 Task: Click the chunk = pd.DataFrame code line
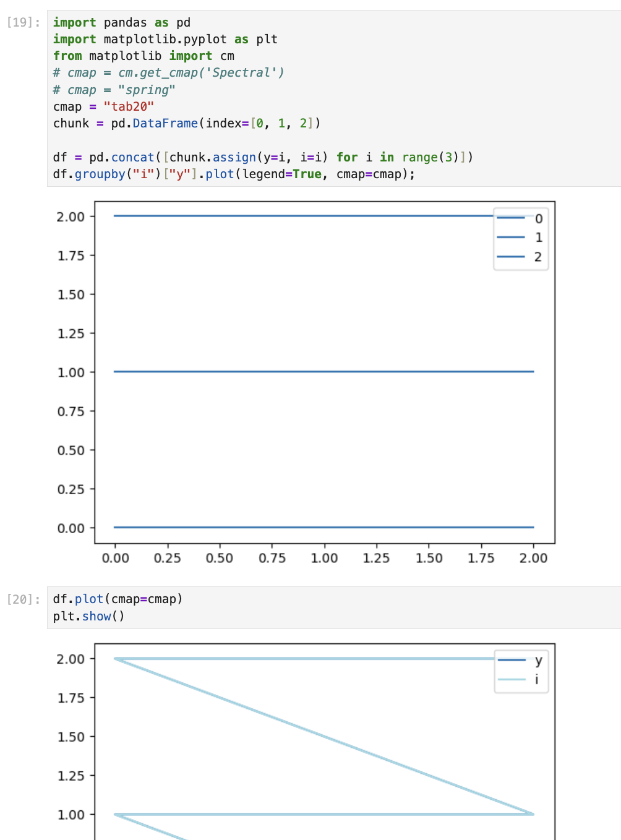[x=186, y=124]
